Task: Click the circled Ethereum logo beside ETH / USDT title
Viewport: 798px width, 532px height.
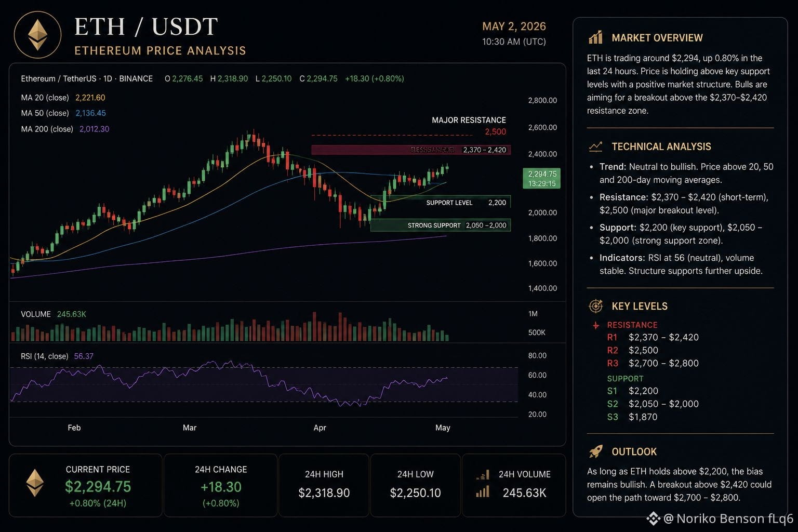Action: pyautogui.click(x=37, y=35)
